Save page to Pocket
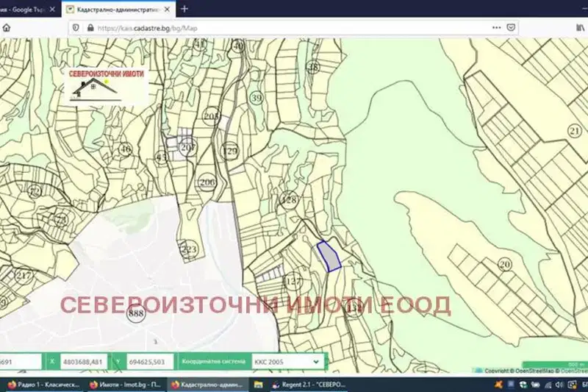The image size is (588, 392). pyautogui.click(x=511, y=27)
